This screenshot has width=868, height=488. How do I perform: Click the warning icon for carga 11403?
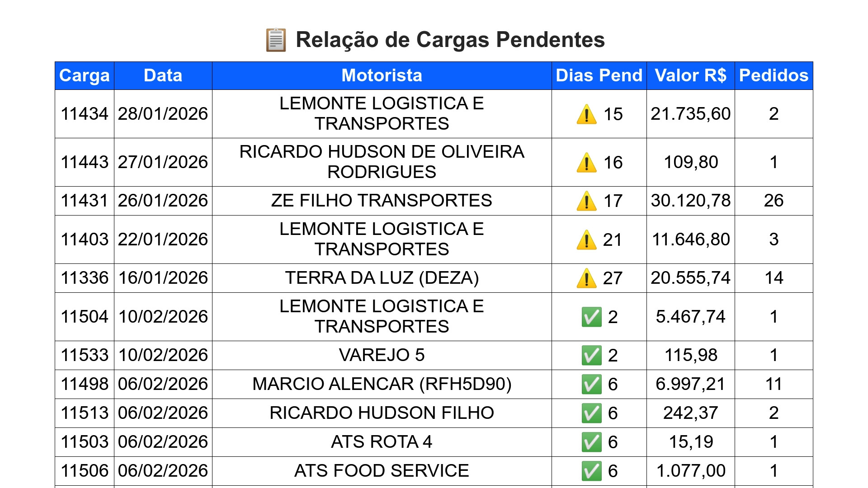tap(586, 239)
